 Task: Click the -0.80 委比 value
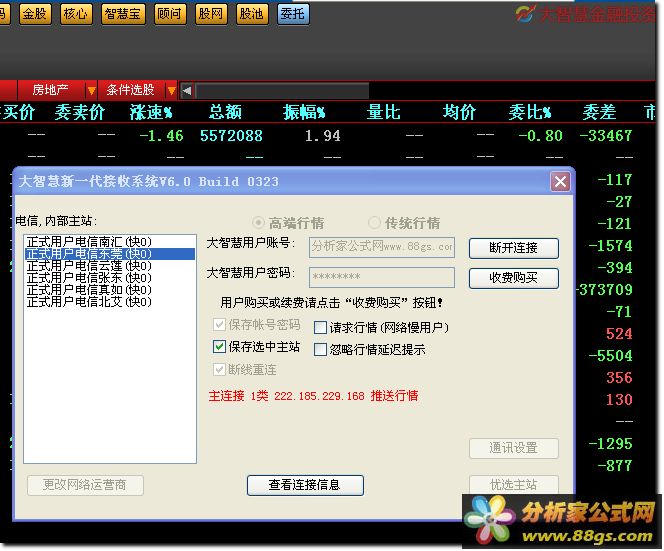pyautogui.click(x=541, y=136)
